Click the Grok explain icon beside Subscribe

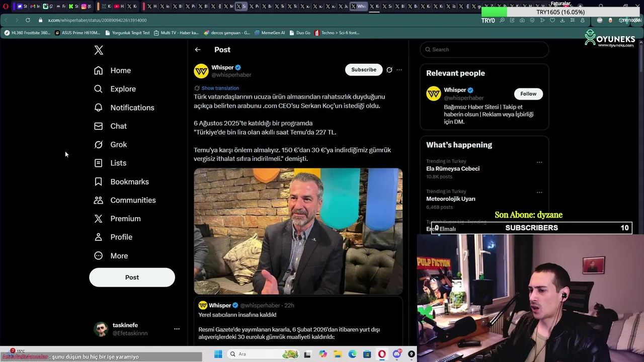click(x=389, y=70)
